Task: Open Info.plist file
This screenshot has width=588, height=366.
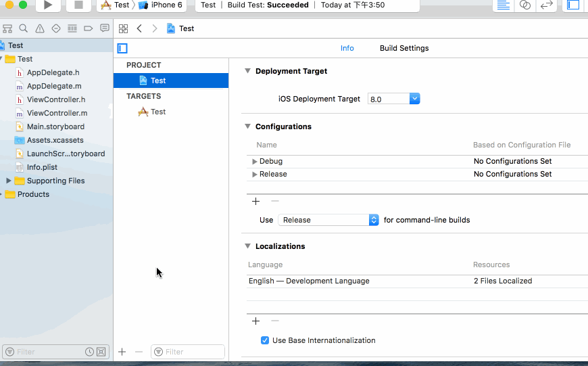Action: click(x=42, y=167)
